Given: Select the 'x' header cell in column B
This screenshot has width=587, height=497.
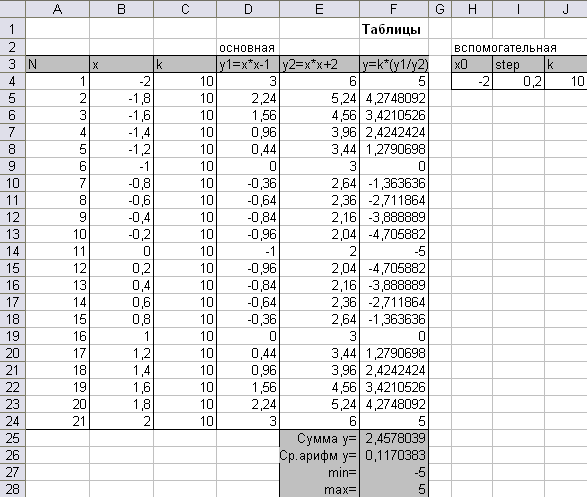Looking at the screenshot, I should click(121, 64).
